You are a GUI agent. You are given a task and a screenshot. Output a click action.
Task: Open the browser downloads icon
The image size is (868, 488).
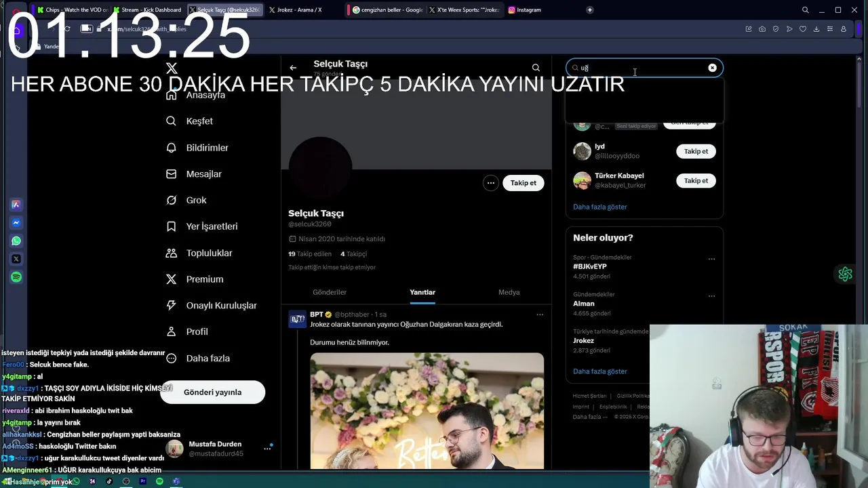tap(816, 29)
